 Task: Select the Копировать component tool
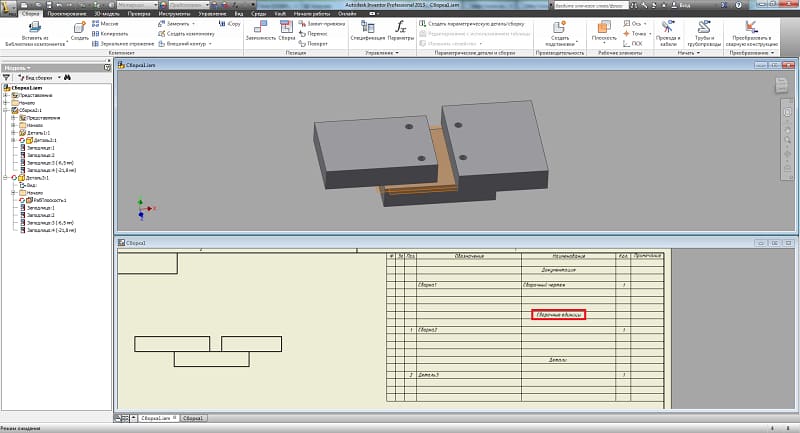[110, 34]
